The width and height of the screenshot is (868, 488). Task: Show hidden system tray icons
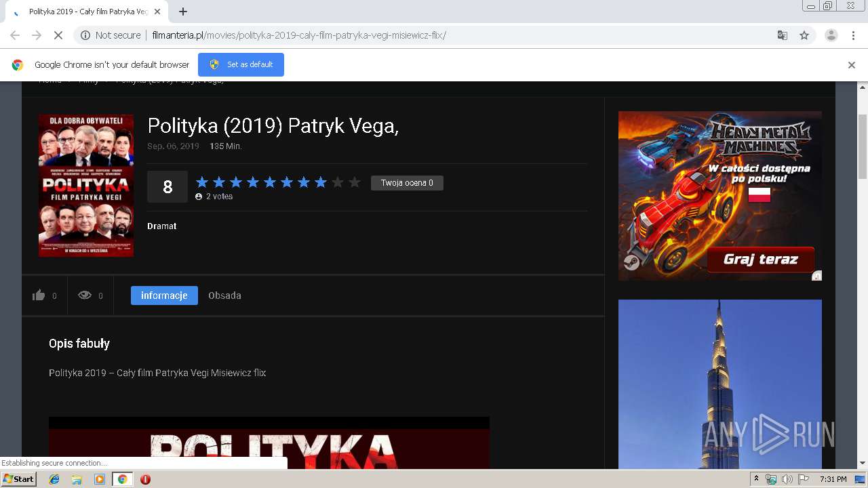tap(756, 479)
